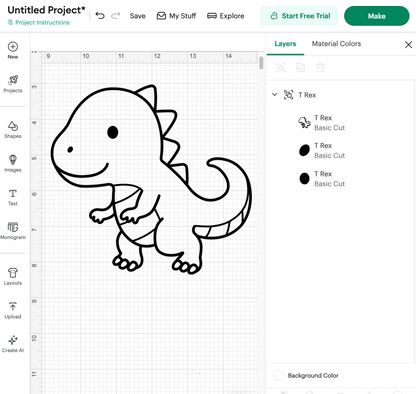Viewport: 416px width, 394px height.
Task: Open the Images library
Action: [13, 163]
